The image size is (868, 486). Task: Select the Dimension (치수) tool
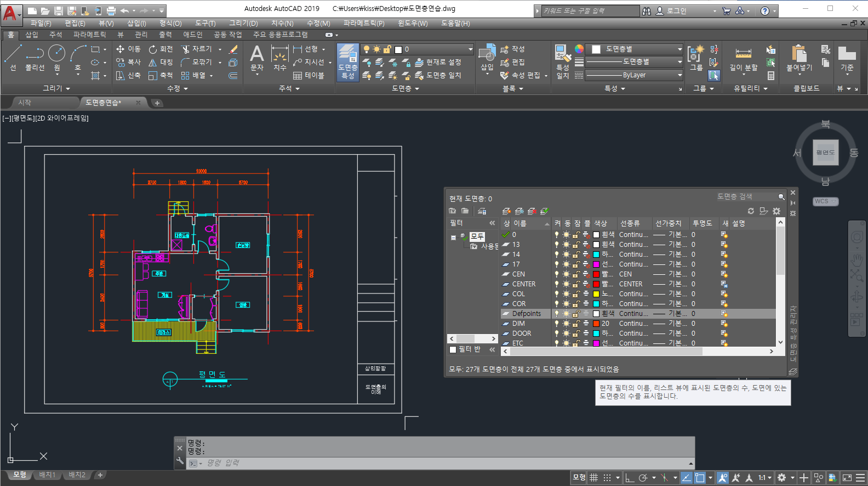280,58
